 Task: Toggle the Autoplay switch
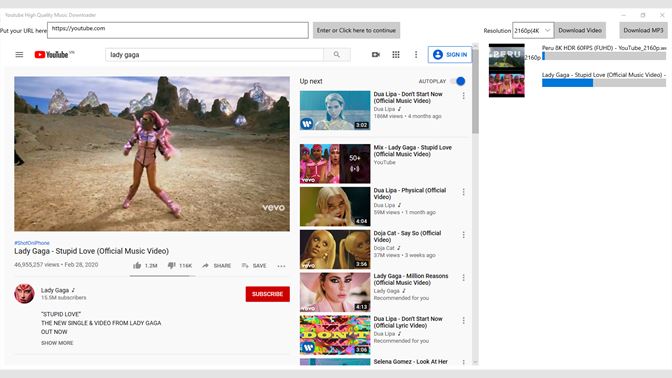(x=459, y=81)
